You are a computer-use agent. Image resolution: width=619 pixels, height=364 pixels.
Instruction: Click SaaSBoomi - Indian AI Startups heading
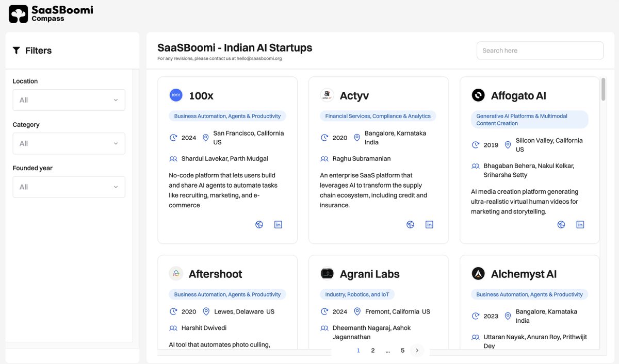[235, 47]
